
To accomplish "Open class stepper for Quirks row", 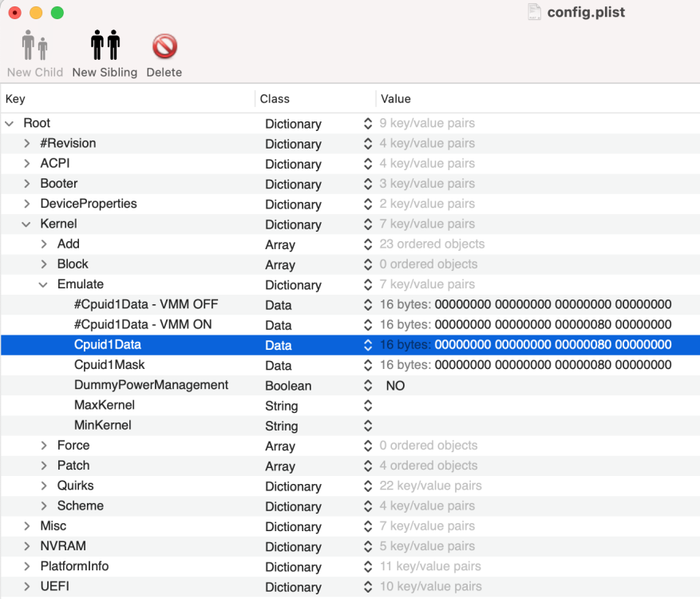I will (x=368, y=486).
